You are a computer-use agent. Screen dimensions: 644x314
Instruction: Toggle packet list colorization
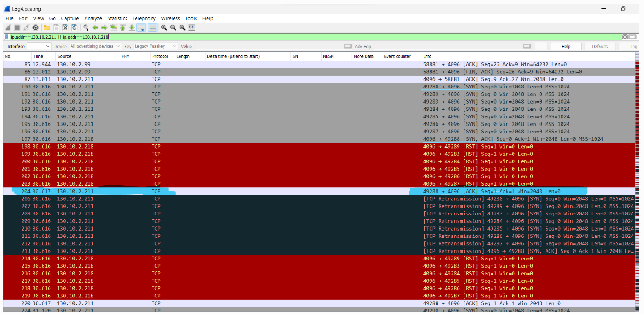[x=153, y=28]
